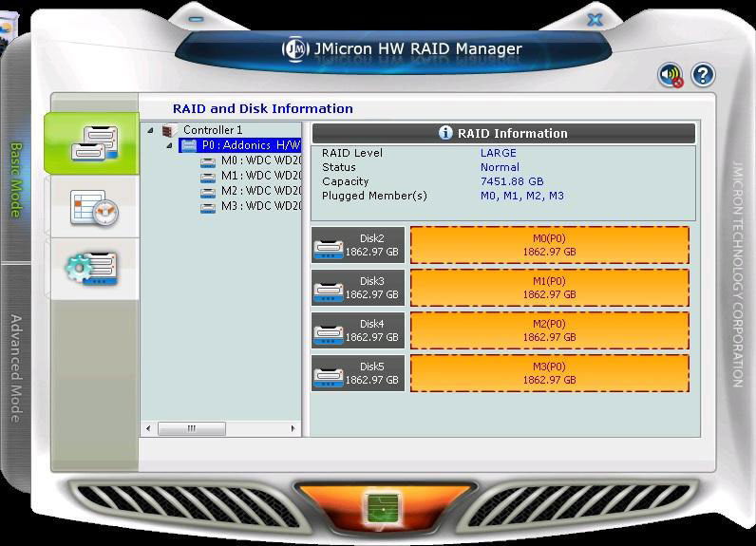Click the Capacity label
Viewport: 756px width, 546px height.
pyautogui.click(x=345, y=181)
